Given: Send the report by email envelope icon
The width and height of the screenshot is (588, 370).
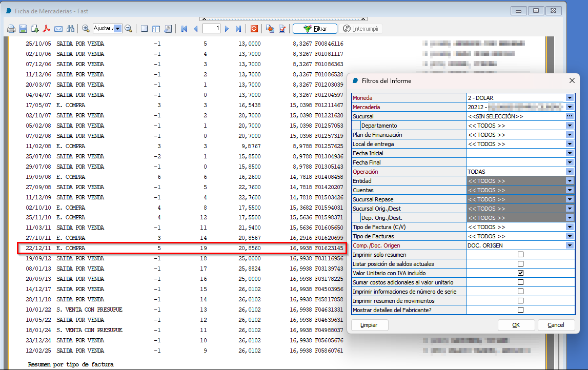Looking at the screenshot, I should (x=58, y=29).
